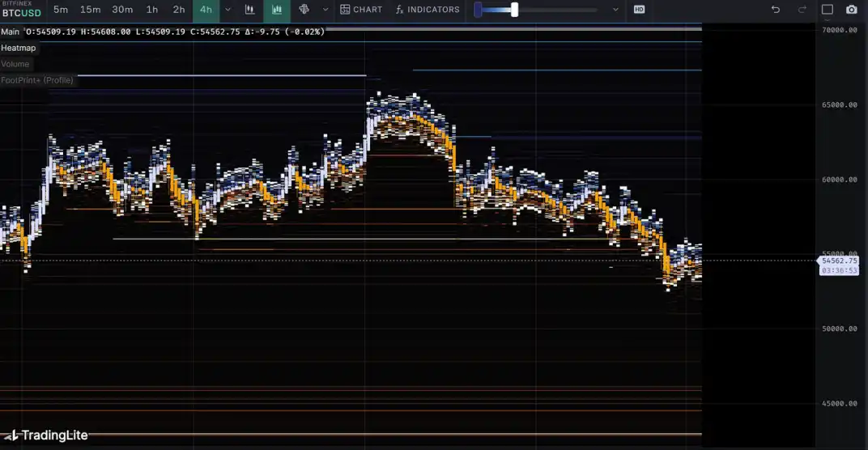Select the 15m timeframe
The width and height of the screenshot is (868, 450).
[x=90, y=10]
